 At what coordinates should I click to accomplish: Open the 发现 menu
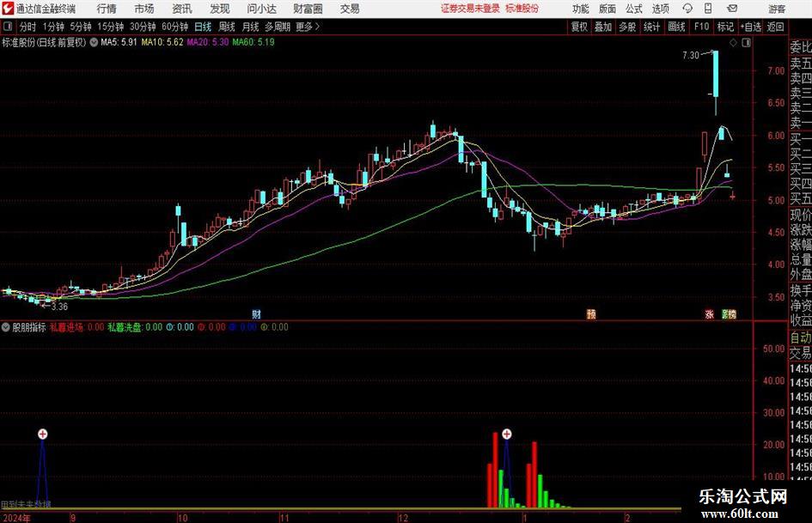(x=220, y=9)
